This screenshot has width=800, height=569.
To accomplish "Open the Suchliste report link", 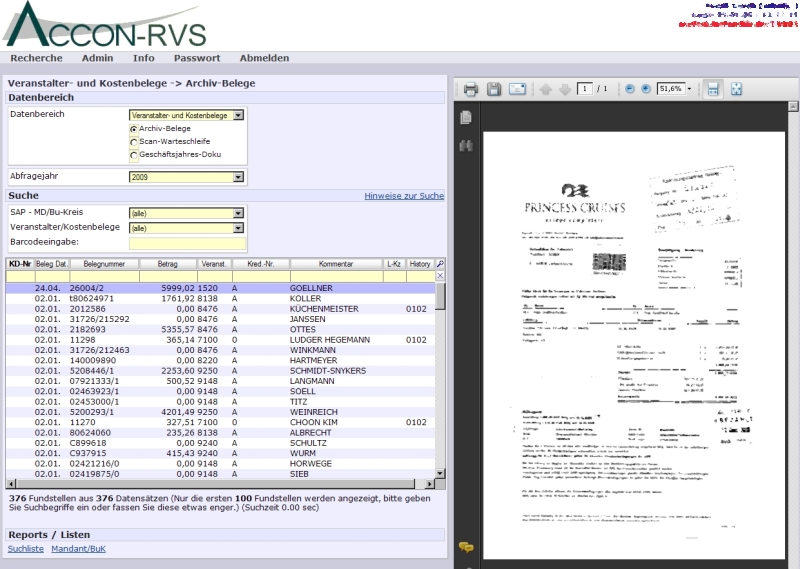I will [25, 549].
